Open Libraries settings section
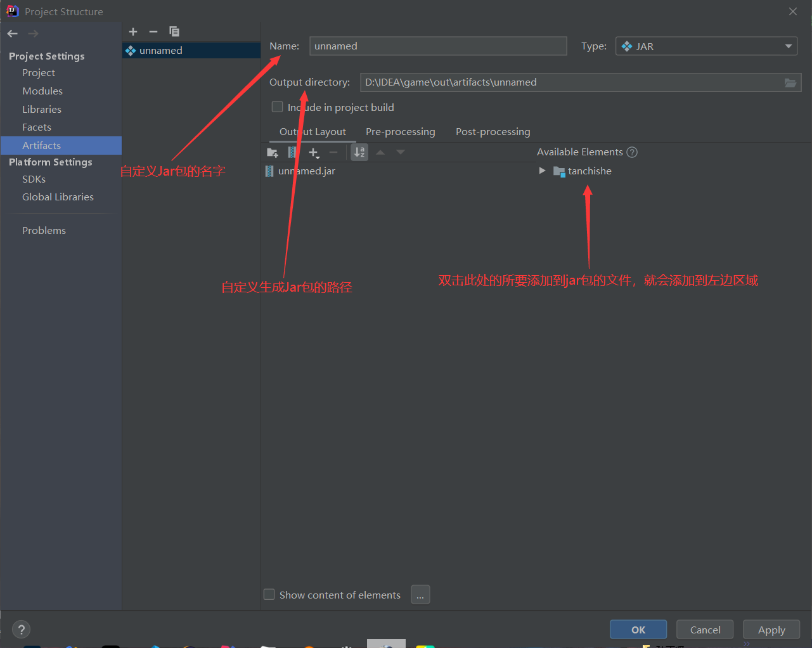Image resolution: width=812 pixels, height=648 pixels. [x=42, y=110]
